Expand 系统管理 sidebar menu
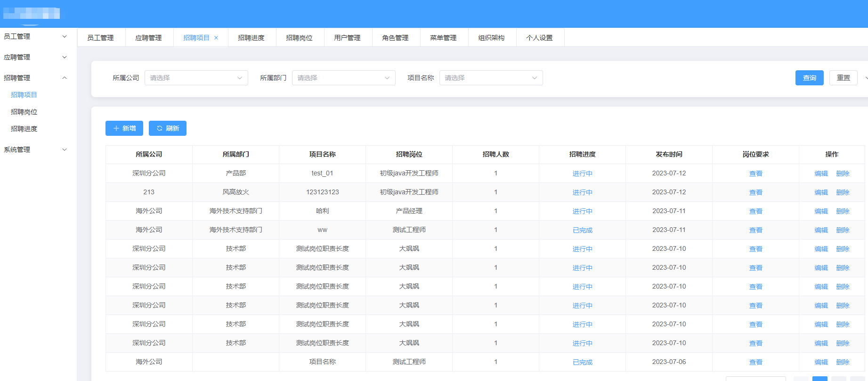The width and height of the screenshot is (868, 381). click(35, 149)
